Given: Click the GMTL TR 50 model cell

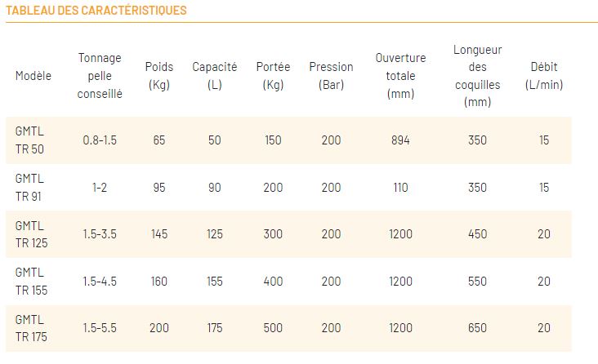Looking at the screenshot, I should click(x=30, y=140).
